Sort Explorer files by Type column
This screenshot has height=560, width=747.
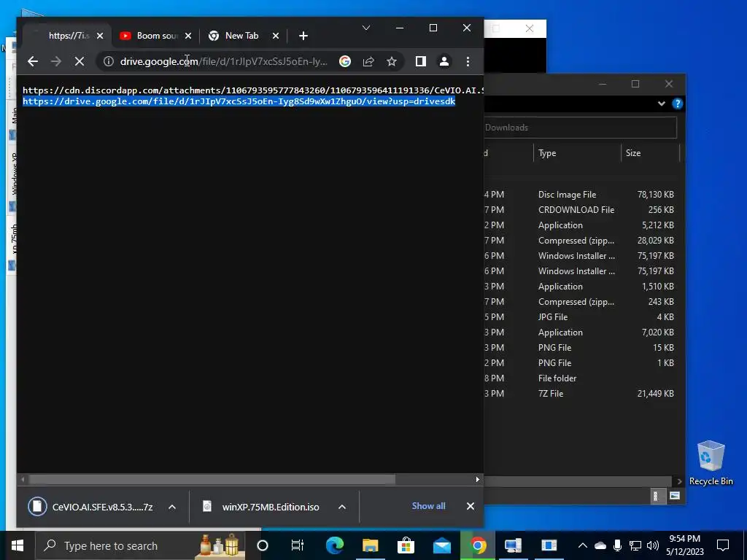(x=577, y=153)
